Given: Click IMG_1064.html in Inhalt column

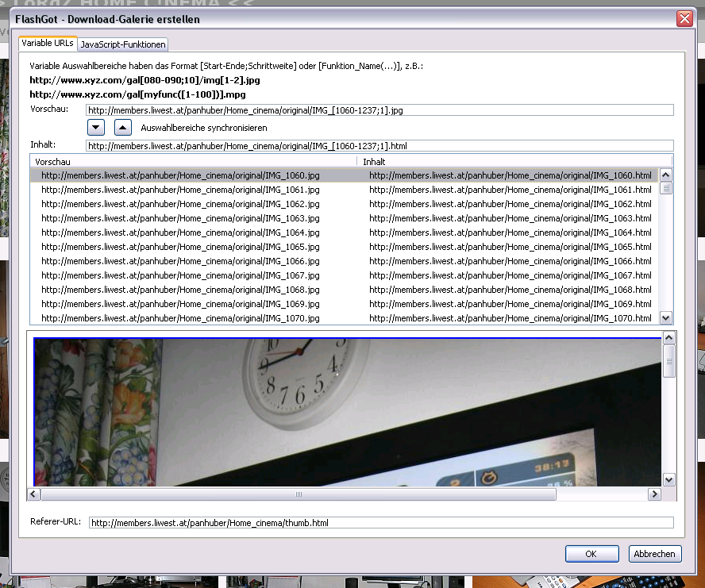Looking at the screenshot, I should (x=510, y=233).
